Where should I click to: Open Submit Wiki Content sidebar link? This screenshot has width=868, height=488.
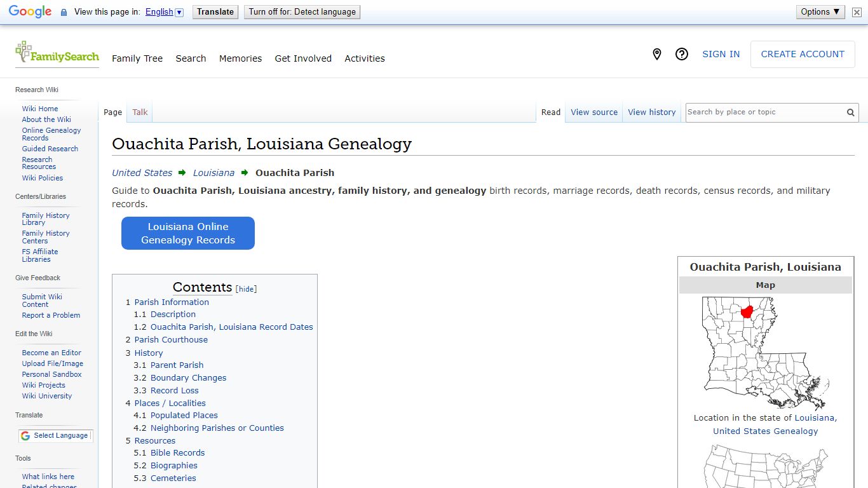click(42, 301)
